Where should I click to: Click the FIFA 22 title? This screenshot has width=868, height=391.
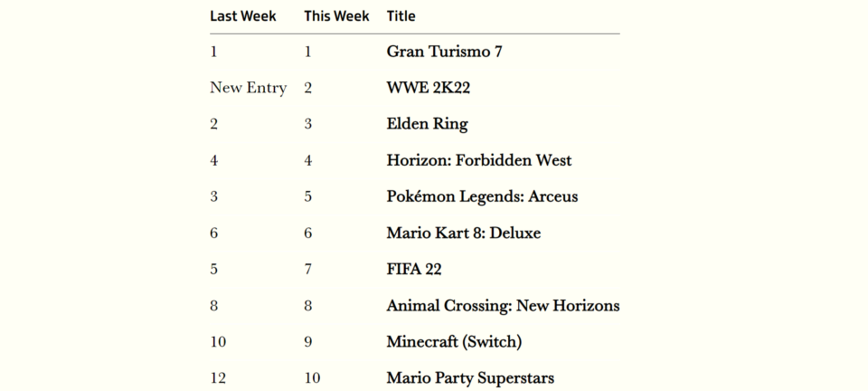(x=414, y=270)
